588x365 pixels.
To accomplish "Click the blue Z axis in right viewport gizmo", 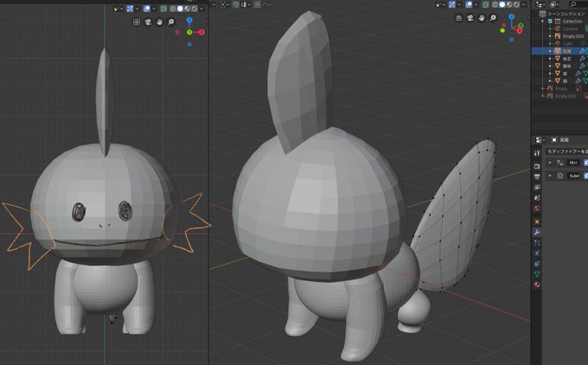I will pos(512,16).
